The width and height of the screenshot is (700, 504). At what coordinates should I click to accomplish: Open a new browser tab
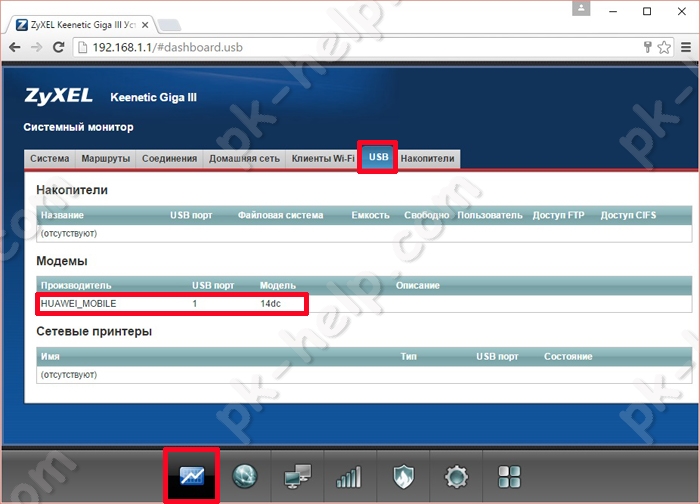(x=169, y=25)
